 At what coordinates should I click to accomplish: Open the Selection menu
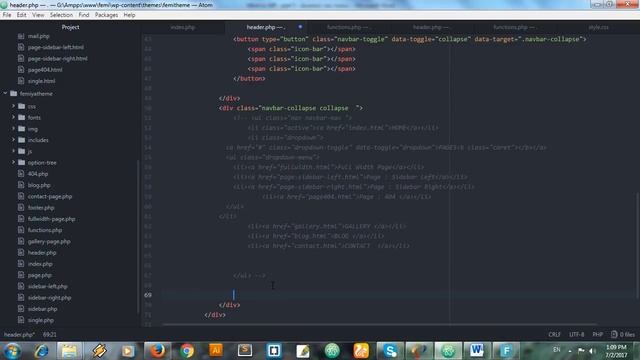tap(61, 15)
